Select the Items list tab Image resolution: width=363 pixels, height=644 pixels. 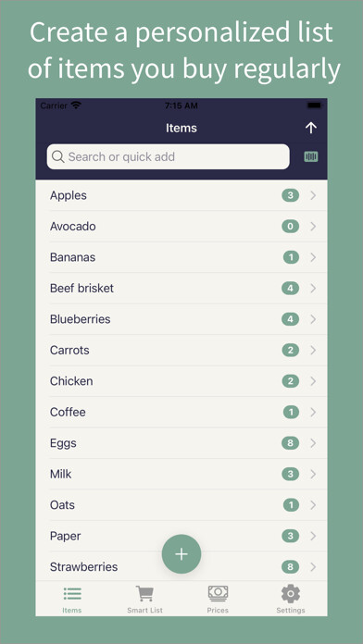pos(72,600)
